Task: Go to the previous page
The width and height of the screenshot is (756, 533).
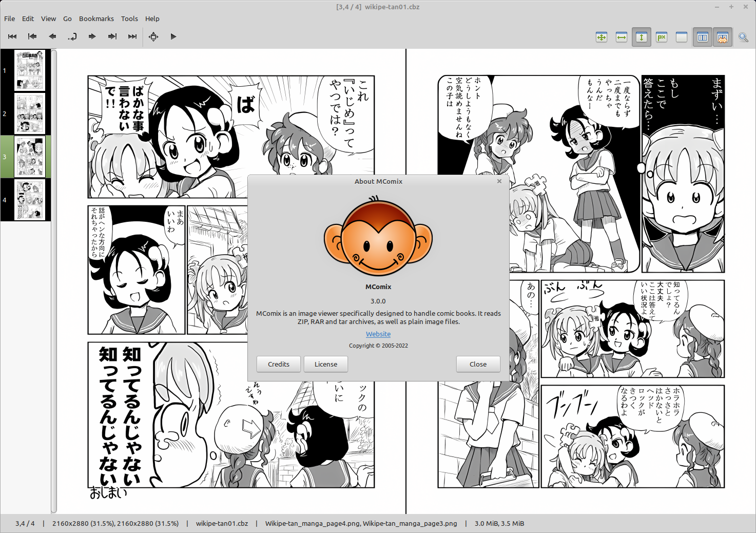Action: coord(52,36)
